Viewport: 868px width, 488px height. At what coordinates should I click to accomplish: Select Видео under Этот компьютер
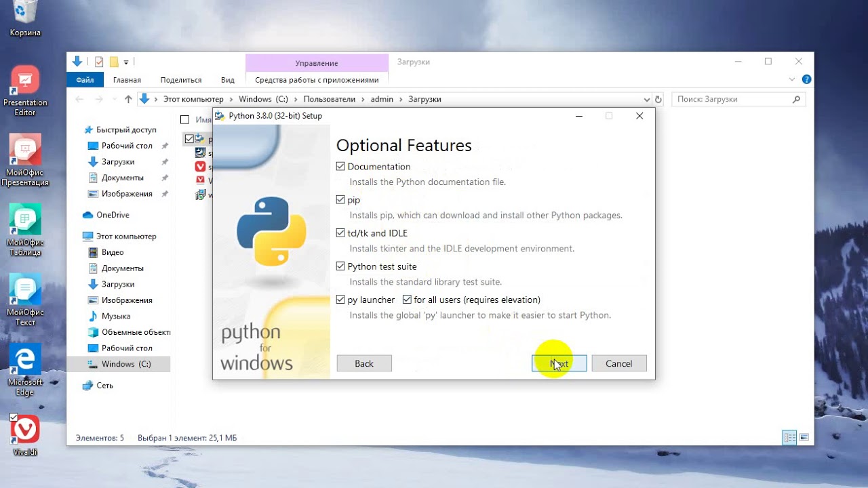pyautogui.click(x=106, y=252)
